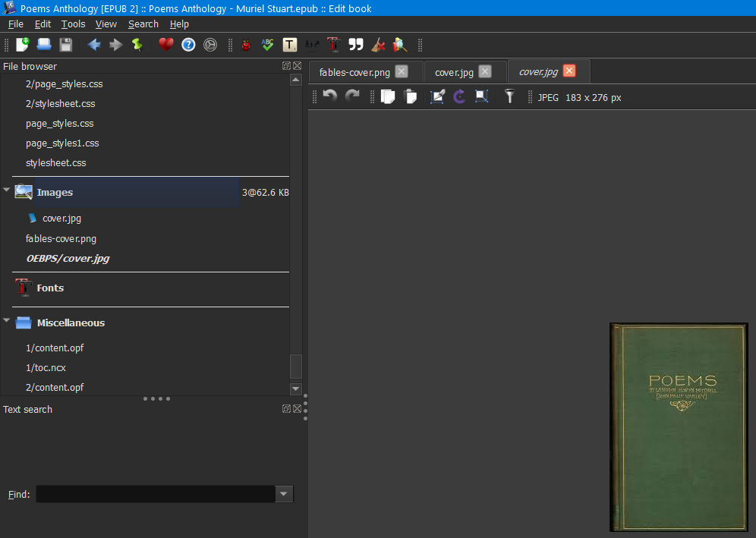Click the blue back arrow icon
The width and height of the screenshot is (756, 538).
pyautogui.click(x=93, y=45)
